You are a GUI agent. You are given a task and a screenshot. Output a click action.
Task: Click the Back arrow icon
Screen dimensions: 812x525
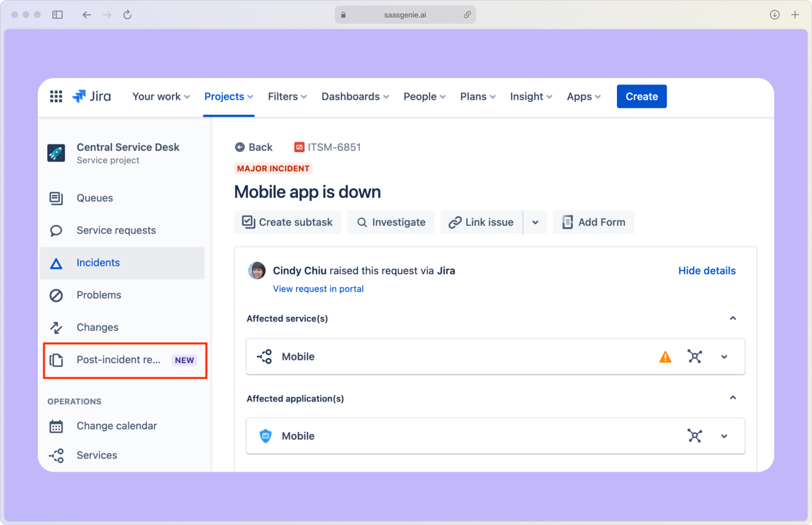point(240,147)
